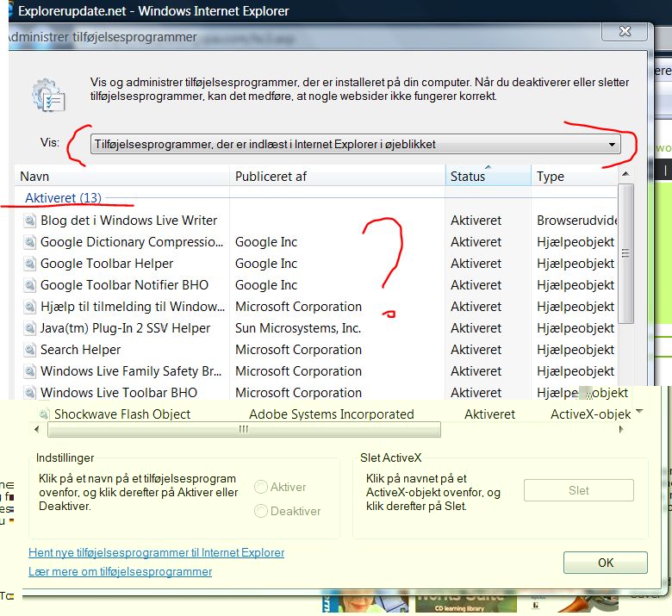Select Hjælp til tilmelding til Window... name
672x616 pixels.
point(133,307)
